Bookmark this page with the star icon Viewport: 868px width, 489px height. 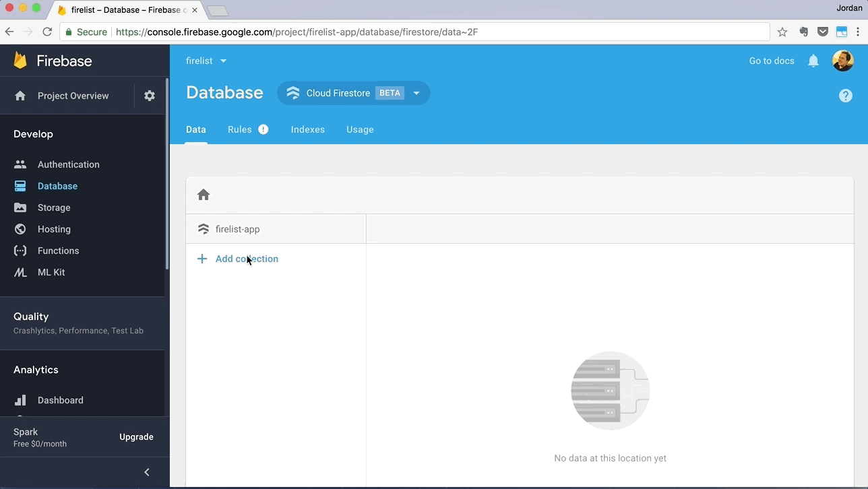pyautogui.click(x=782, y=32)
